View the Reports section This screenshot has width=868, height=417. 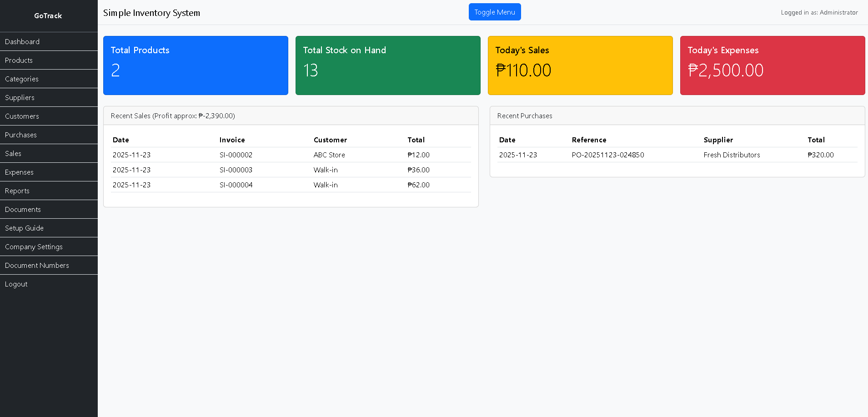[17, 191]
